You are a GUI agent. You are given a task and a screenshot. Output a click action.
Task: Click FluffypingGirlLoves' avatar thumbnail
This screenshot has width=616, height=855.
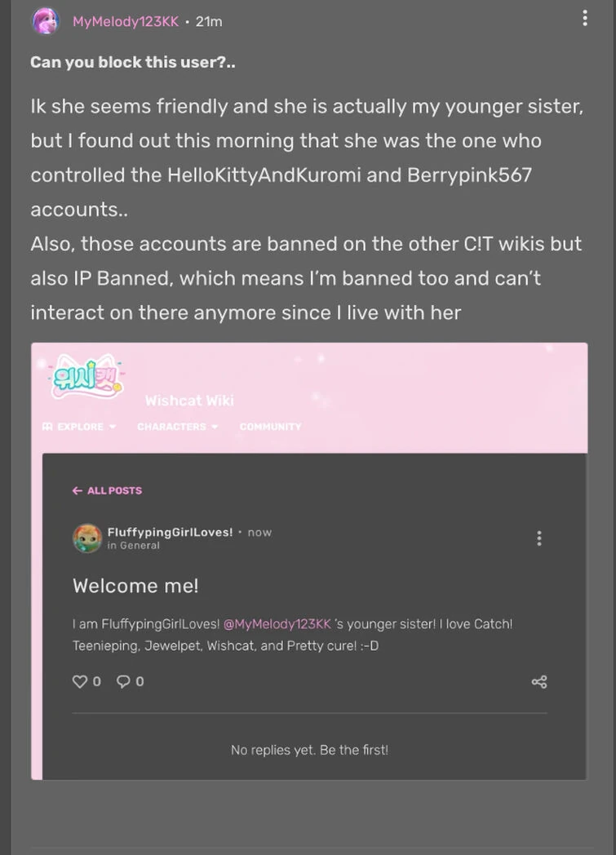(x=88, y=537)
